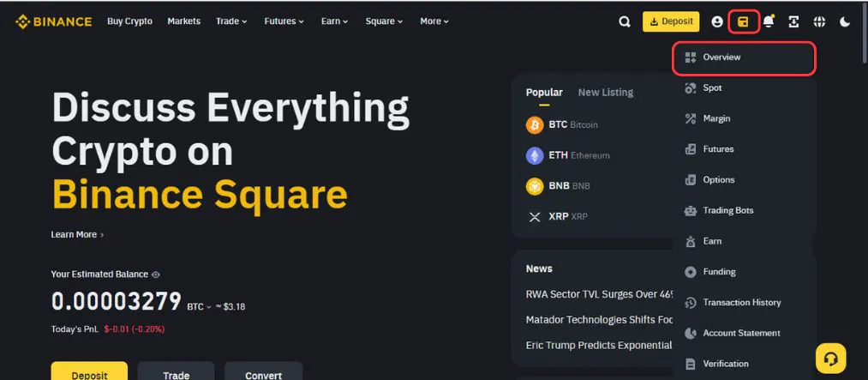Viewport: 868px width, 380px height.
Task: Click the Account Statement chart icon
Action: [691, 333]
